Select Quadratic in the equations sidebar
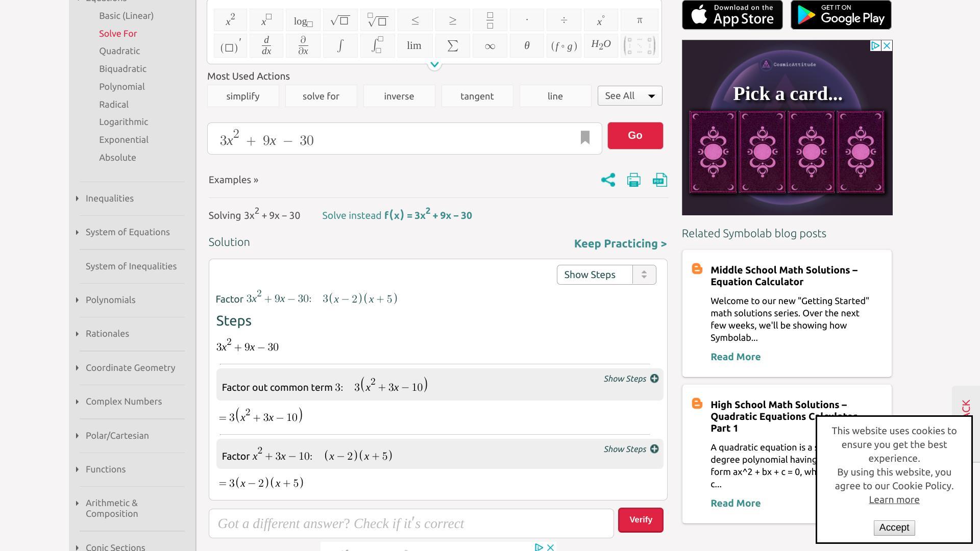 coord(119,51)
